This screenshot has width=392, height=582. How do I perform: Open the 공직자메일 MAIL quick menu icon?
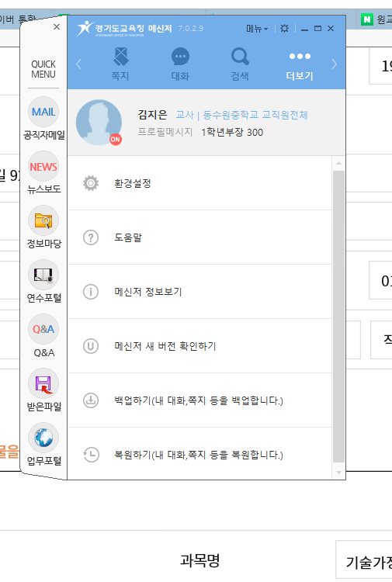click(x=43, y=112)
